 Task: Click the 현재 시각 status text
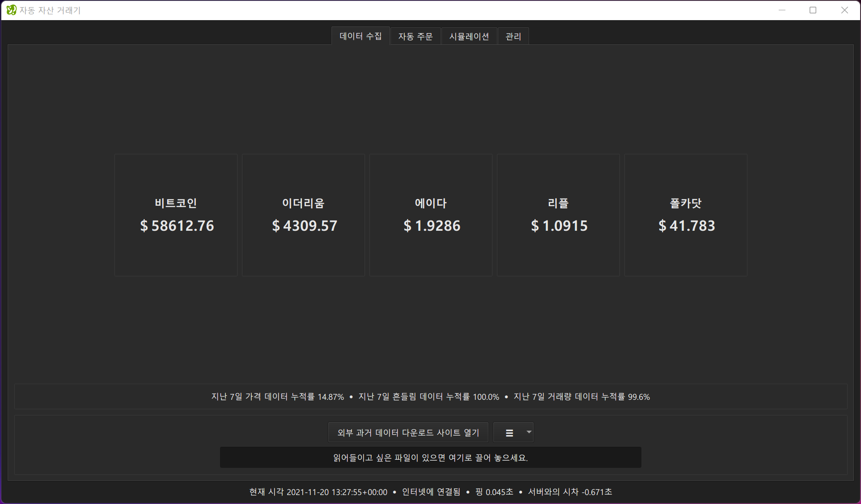pyautogui.click(x=318, y=492)
